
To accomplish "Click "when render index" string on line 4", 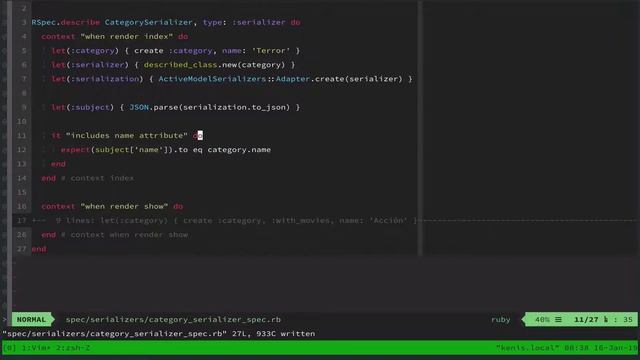I will point(126,36).
